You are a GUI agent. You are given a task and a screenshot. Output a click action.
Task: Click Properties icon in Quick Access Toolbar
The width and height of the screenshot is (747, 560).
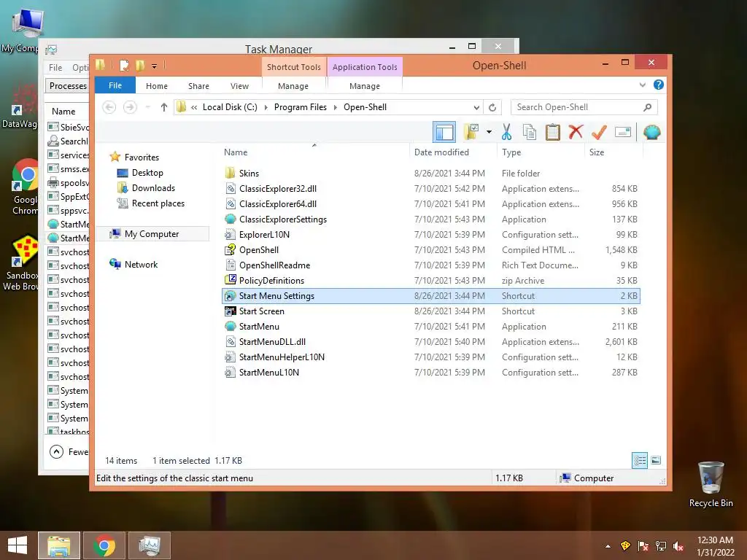point(124,66)
